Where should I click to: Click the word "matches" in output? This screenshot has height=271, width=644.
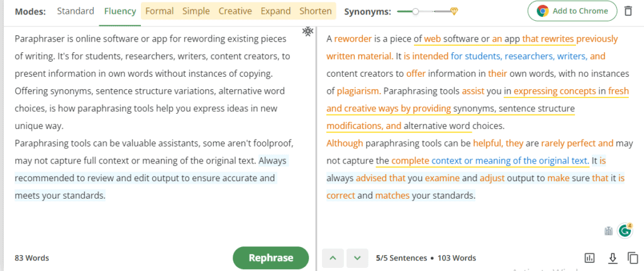pyautogui.click(x=392, y=196)
